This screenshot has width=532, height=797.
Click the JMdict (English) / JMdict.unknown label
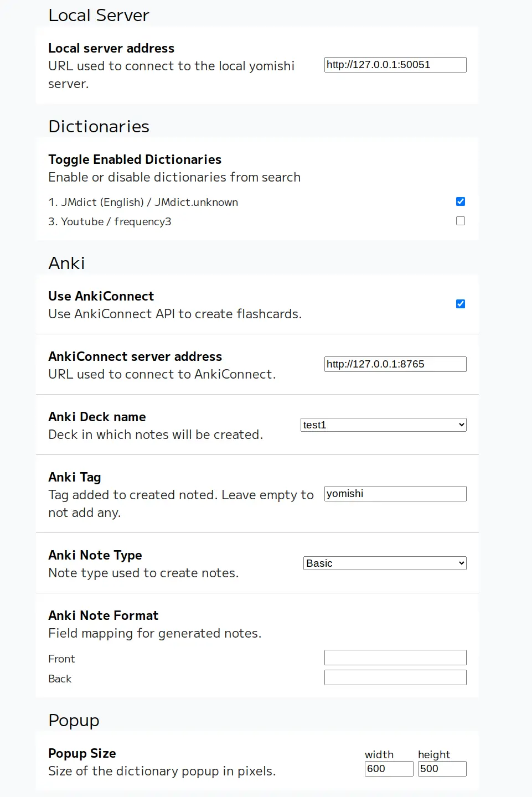coord(143,203)
